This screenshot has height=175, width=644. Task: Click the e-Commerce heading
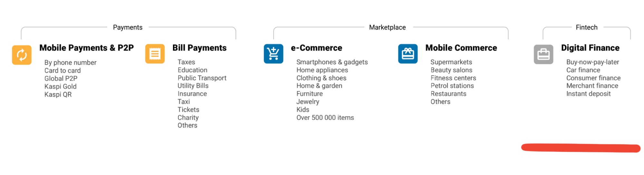tap(316, 48)
